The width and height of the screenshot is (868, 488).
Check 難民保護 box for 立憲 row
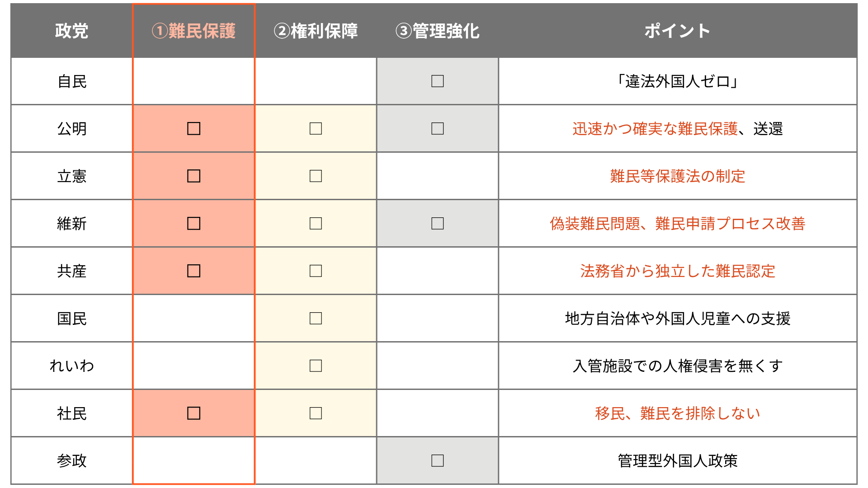(x=193, y=176)
